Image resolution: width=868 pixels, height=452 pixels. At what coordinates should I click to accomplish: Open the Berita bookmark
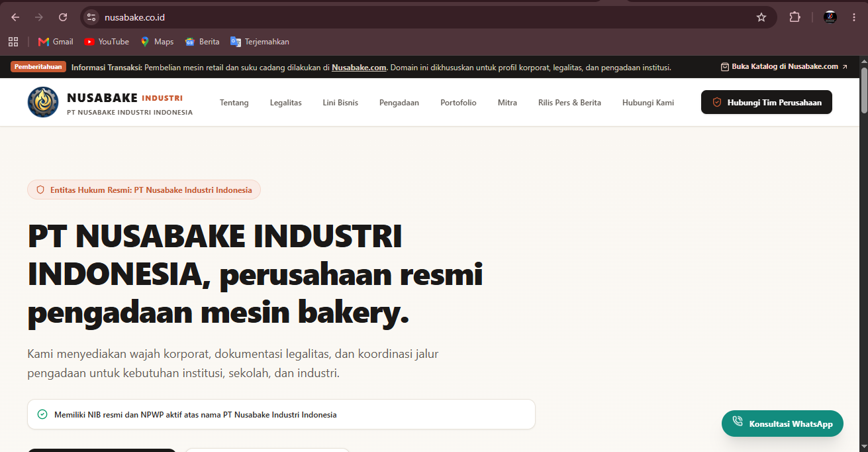pyautogui.click(x=202, y=42)
